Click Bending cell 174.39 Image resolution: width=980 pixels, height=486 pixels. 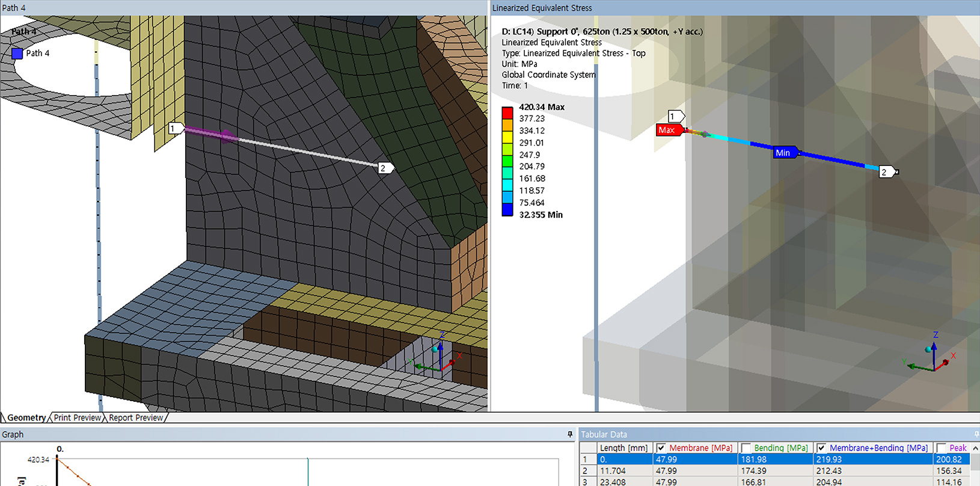pos(775,471)
